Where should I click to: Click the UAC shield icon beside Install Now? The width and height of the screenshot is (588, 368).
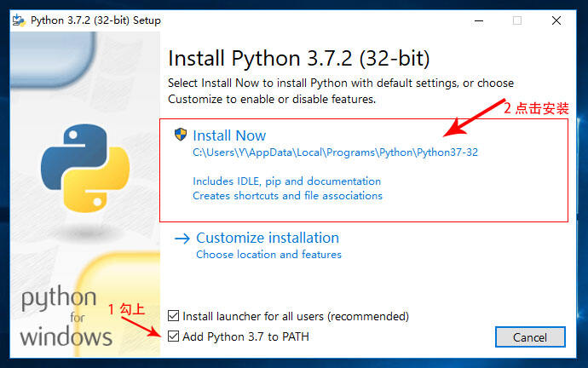click(181, 135)
